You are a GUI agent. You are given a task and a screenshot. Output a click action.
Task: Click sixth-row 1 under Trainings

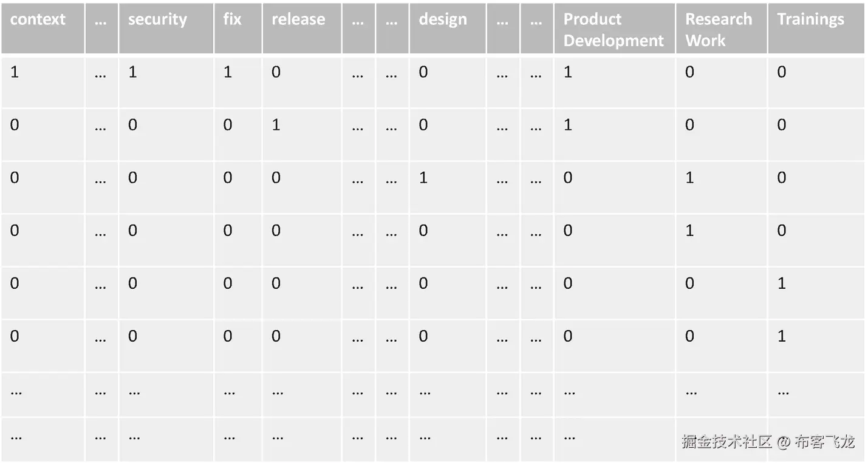point(782,336)
